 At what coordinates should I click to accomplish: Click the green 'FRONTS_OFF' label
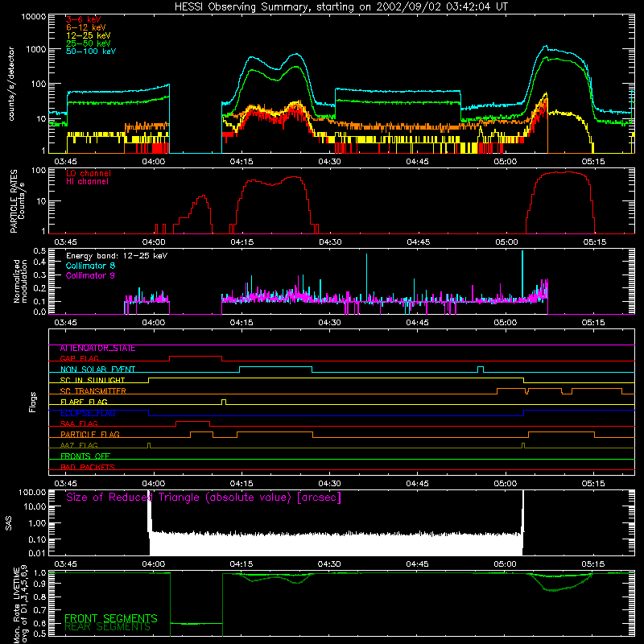coord(85,456)
